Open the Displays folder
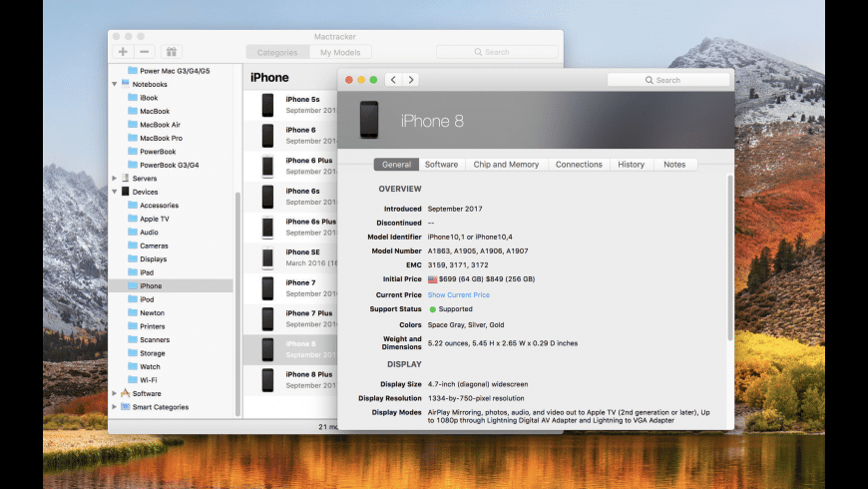The height and width of the screenshot is (489, 868). click(x=148, y=258)
